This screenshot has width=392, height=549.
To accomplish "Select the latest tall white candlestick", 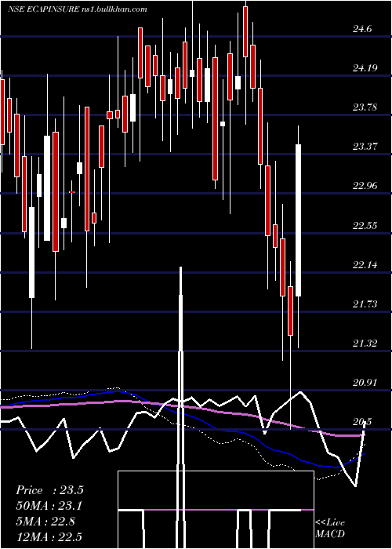I will tap(298, 220).
